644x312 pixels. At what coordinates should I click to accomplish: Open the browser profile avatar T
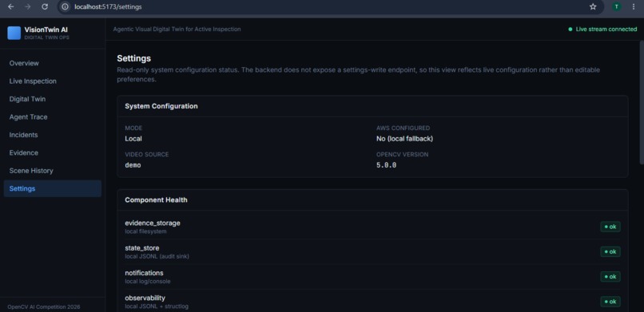(x=617, y=6)
